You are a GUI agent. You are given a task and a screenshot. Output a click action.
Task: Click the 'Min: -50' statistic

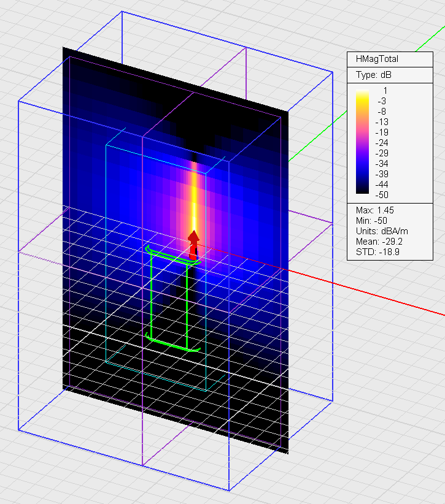pos(372,221)
